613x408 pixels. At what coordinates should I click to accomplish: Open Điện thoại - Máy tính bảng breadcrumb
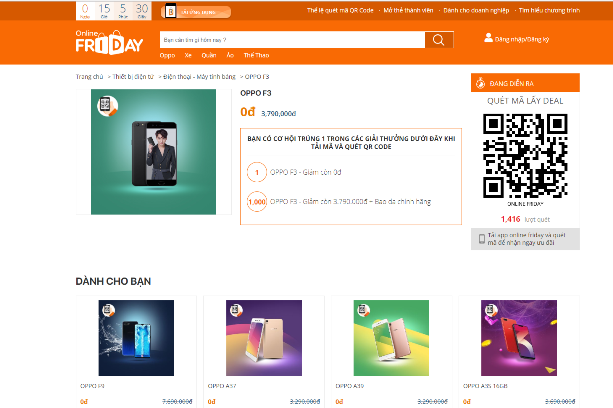[x=199, y=77]
